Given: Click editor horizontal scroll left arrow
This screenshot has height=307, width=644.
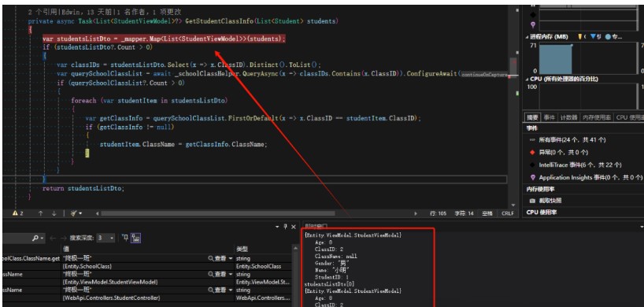Looking at the screenshot, I should [x=98, y=213].
